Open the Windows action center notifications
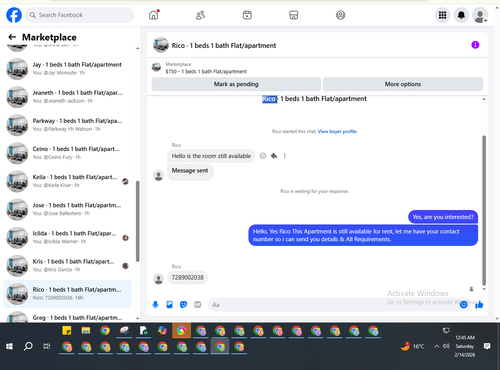Image resolution: width=500 pixels, height=370 pixels. [x=487, y=346]
